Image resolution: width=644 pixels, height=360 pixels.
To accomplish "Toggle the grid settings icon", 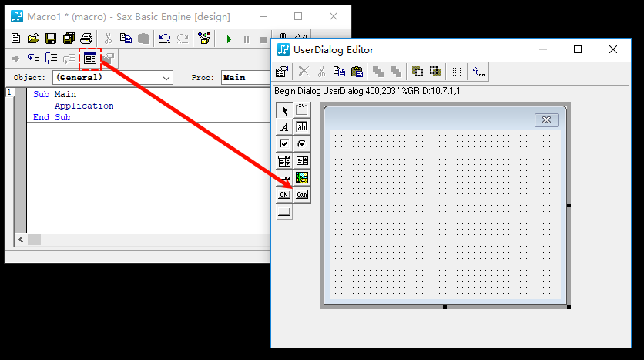I will (x=457, y=72).
